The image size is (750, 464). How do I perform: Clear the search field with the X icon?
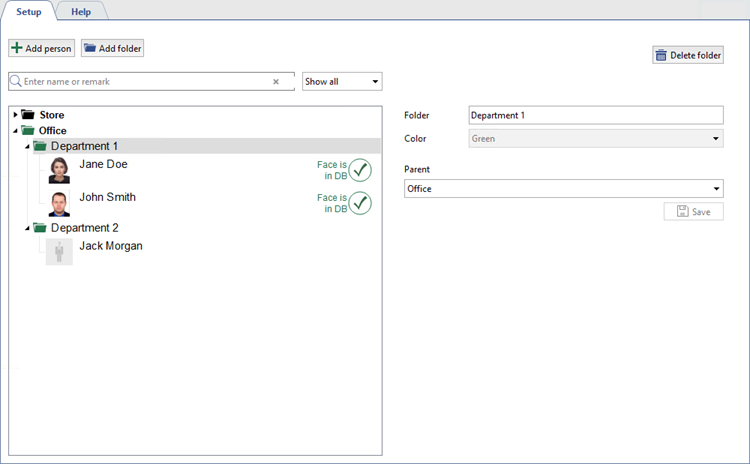276,82
